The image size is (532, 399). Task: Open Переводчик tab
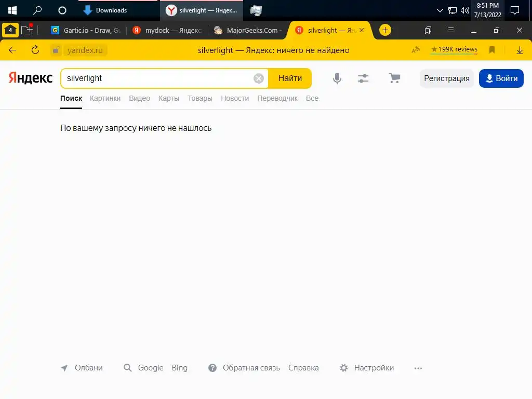(x=277, y=98)
